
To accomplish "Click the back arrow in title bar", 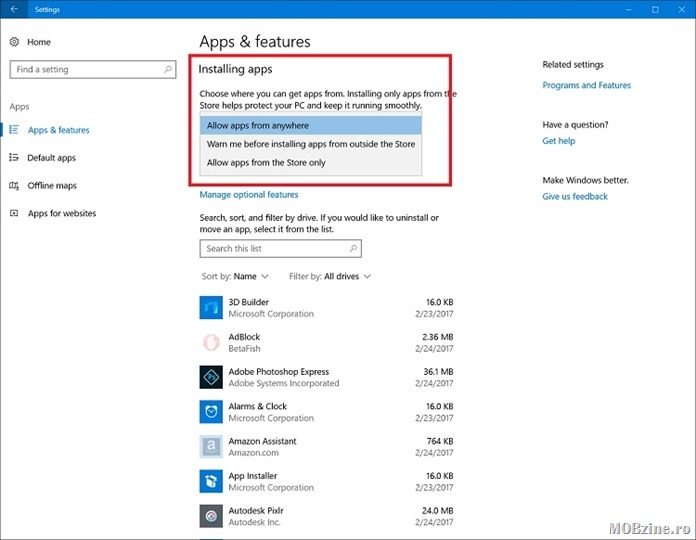I will (14, 9).
